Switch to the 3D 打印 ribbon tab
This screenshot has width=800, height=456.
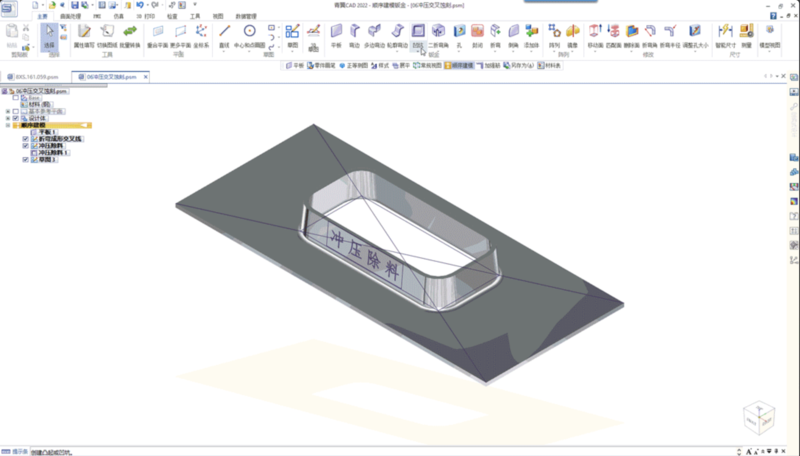141,18
